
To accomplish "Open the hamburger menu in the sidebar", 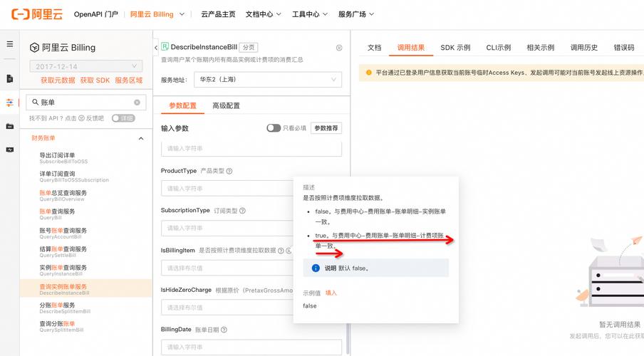I will tap(10, 44).
